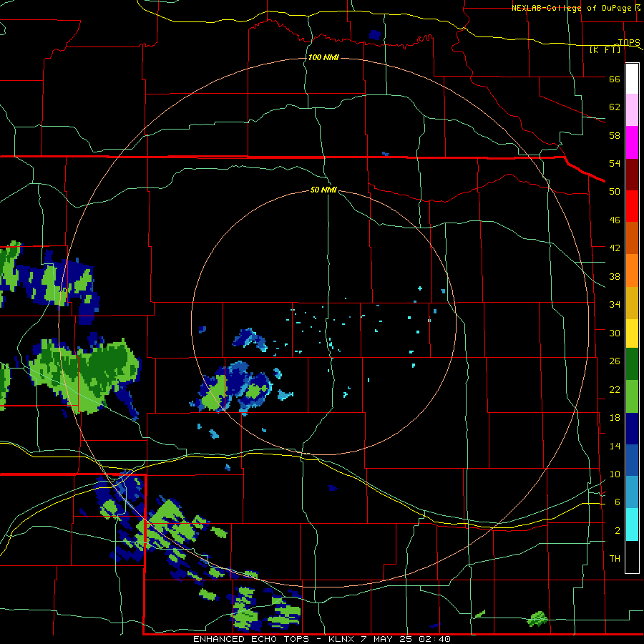The image size is (644, 644).
Task: Click the TH threshold label in legend
Action: pos(615,559)
